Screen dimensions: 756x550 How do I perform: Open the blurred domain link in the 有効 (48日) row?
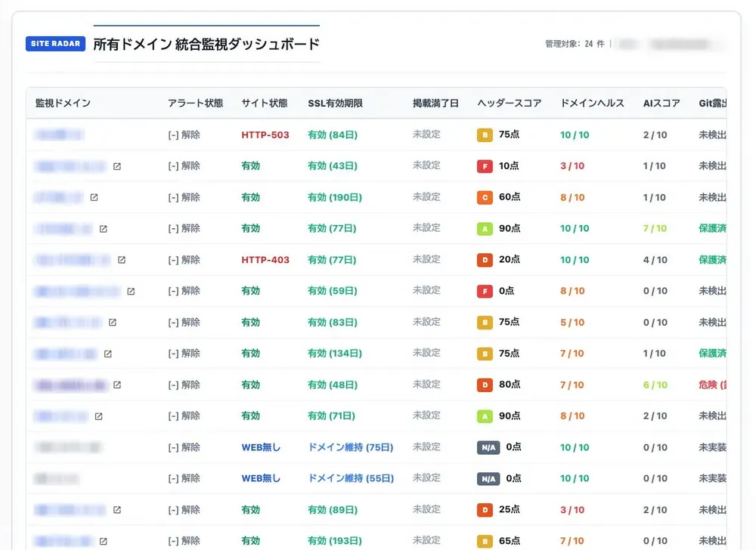[x=71, y=385]
